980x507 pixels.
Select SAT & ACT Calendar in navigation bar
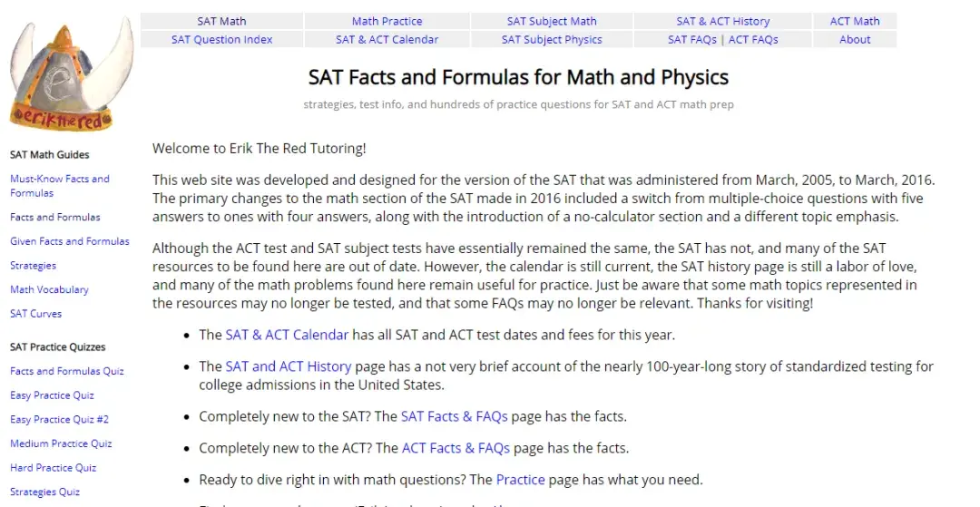tap(387, 39)
